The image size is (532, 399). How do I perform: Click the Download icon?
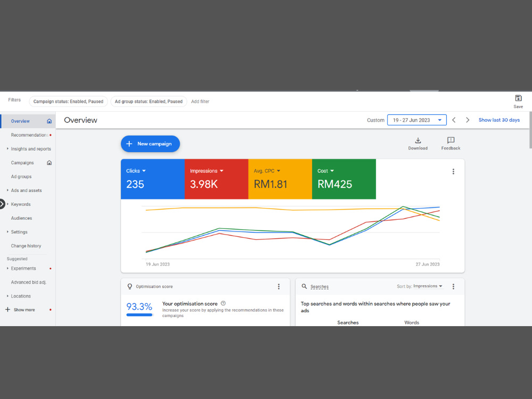point(418,140)
